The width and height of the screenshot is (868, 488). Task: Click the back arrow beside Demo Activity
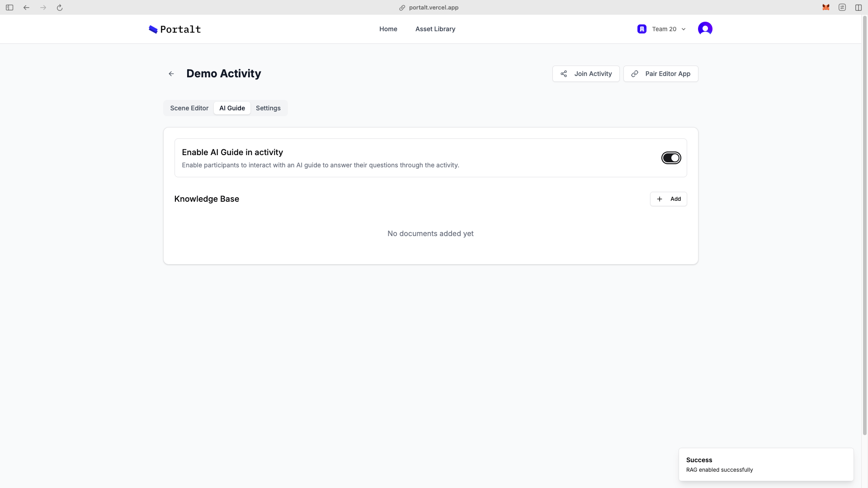tap(171, 74)
